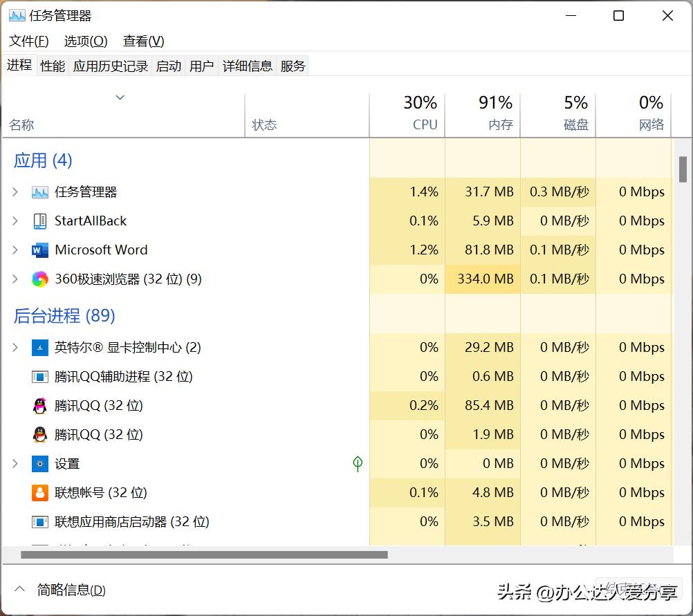Click the 腾讯QQ penguin icon
Image resolution: width=693 pixels, height=616 pixels.
point(39,405)
